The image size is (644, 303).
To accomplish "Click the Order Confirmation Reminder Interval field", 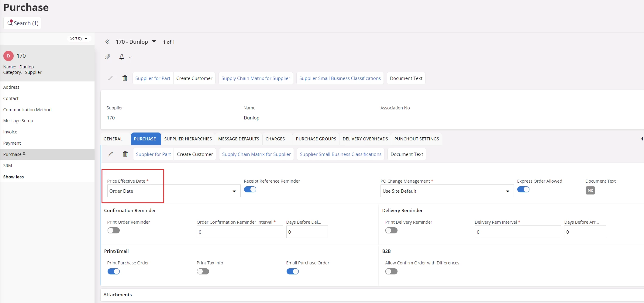I will (x=239, y=232).
